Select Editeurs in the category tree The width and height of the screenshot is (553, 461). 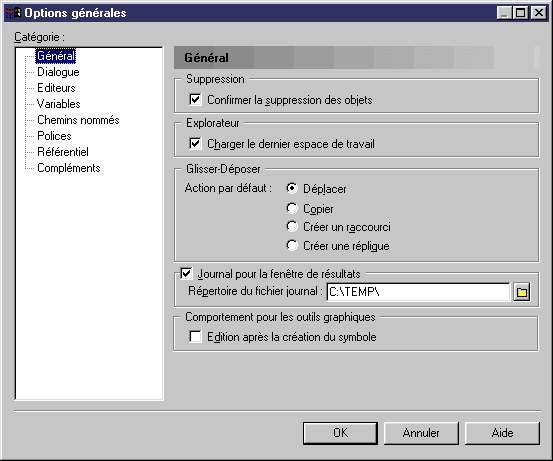(56, 88)
